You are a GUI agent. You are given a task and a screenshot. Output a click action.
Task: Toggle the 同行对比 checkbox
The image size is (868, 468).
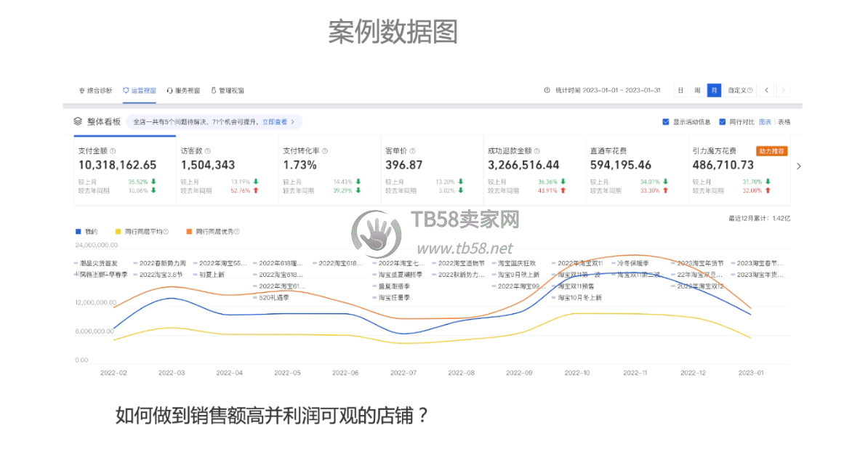[x=723, y=121]
